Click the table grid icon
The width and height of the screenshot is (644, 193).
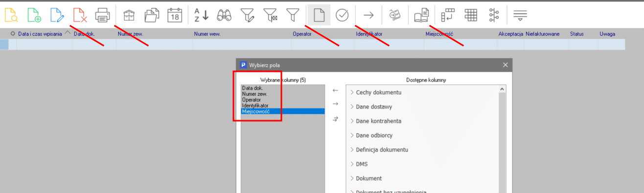tap(470, 15)
